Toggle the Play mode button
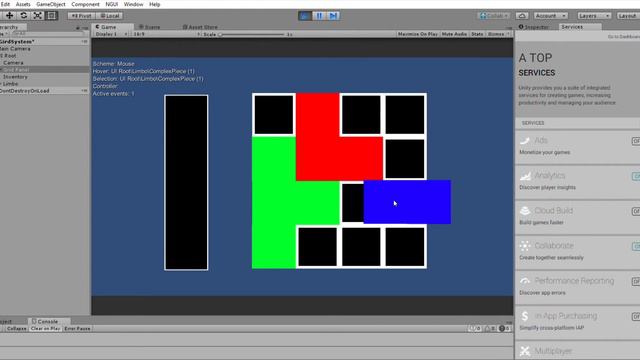The width and height of the screenshot is (640, 360). pos(304,16)
